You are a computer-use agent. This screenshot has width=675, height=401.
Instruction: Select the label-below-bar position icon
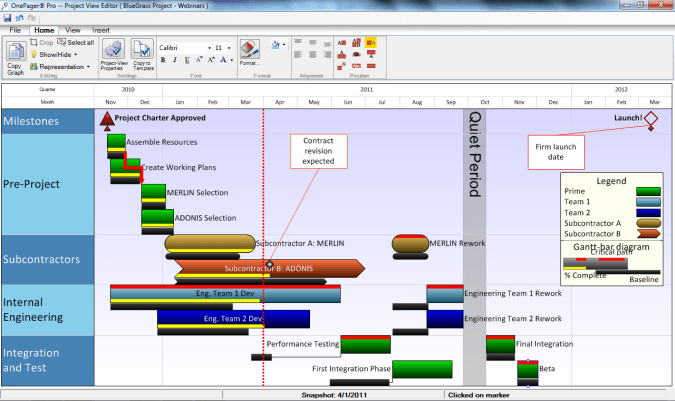(371, 54)
